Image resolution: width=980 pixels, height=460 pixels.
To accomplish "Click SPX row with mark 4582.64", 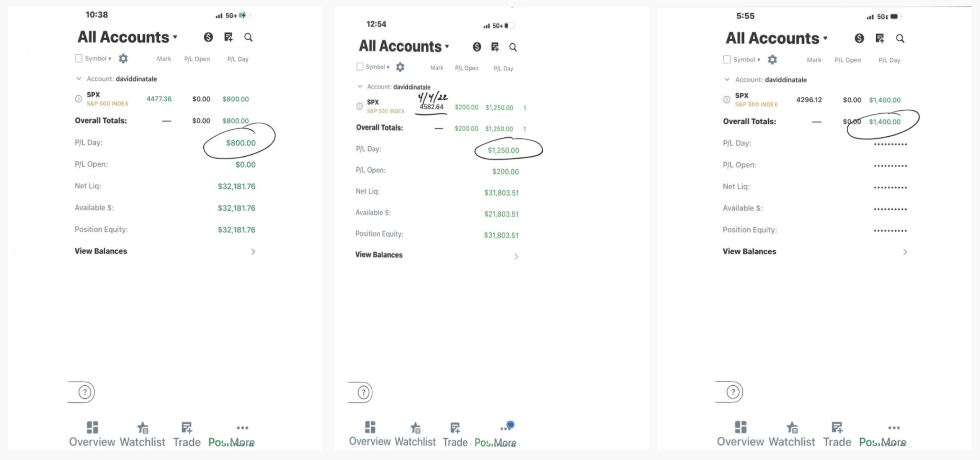I will tap(441, 107).
